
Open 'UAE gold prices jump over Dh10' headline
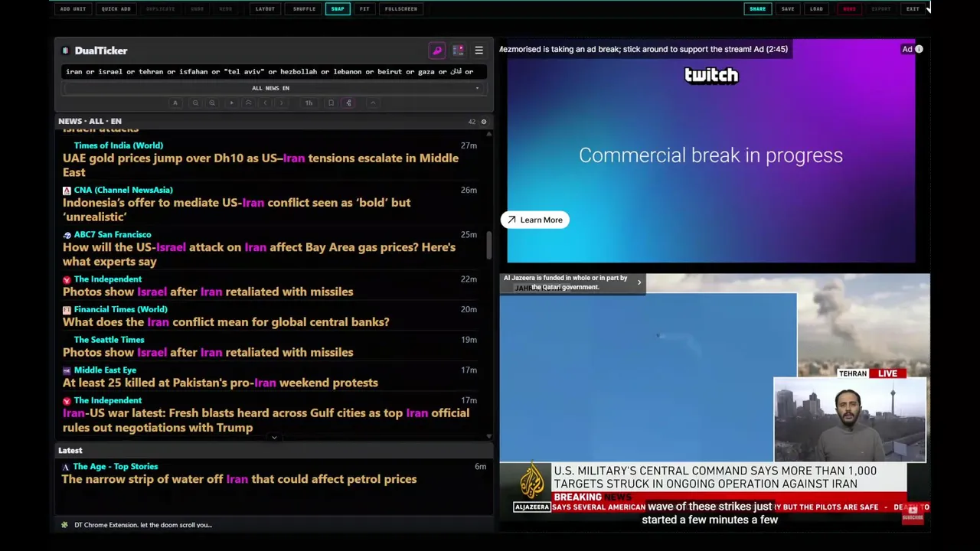[x=260, y=165]
